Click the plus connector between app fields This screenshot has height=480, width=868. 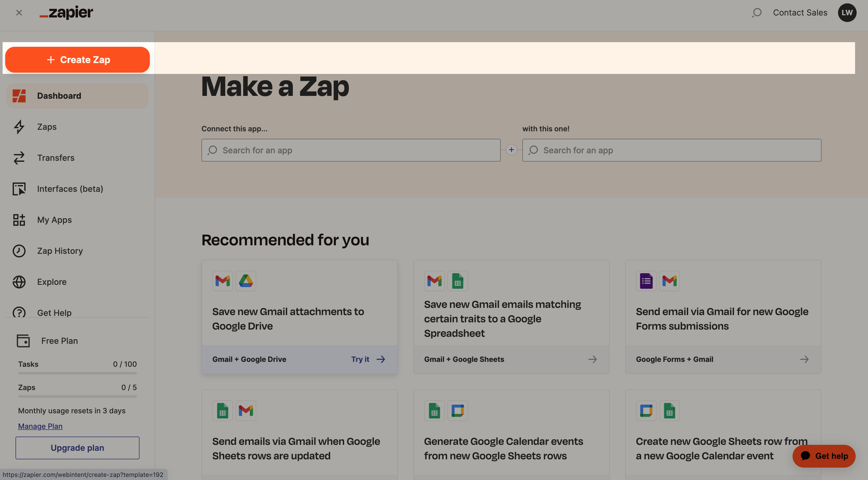(511, 150)
